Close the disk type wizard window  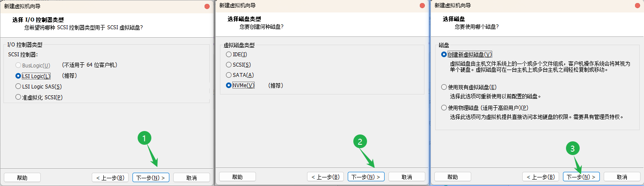pos(423,6)
